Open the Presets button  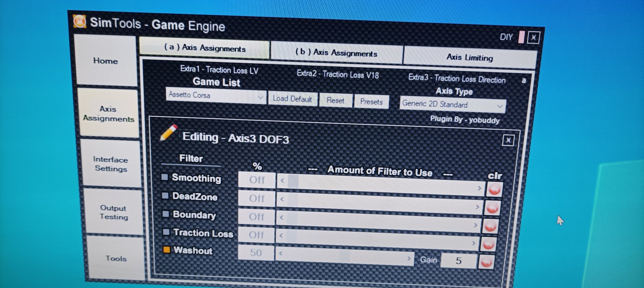372,102
